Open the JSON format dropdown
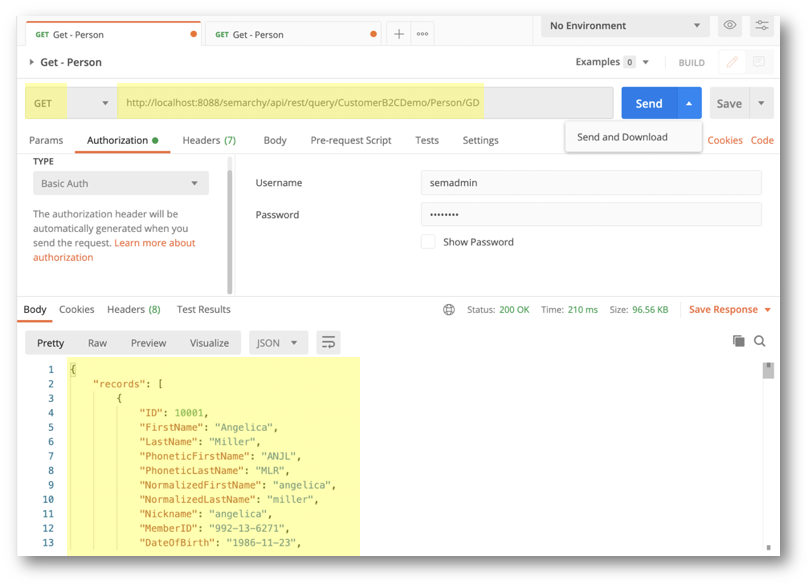This screenshot has width=811, height=587. click(x=278, y=342)
